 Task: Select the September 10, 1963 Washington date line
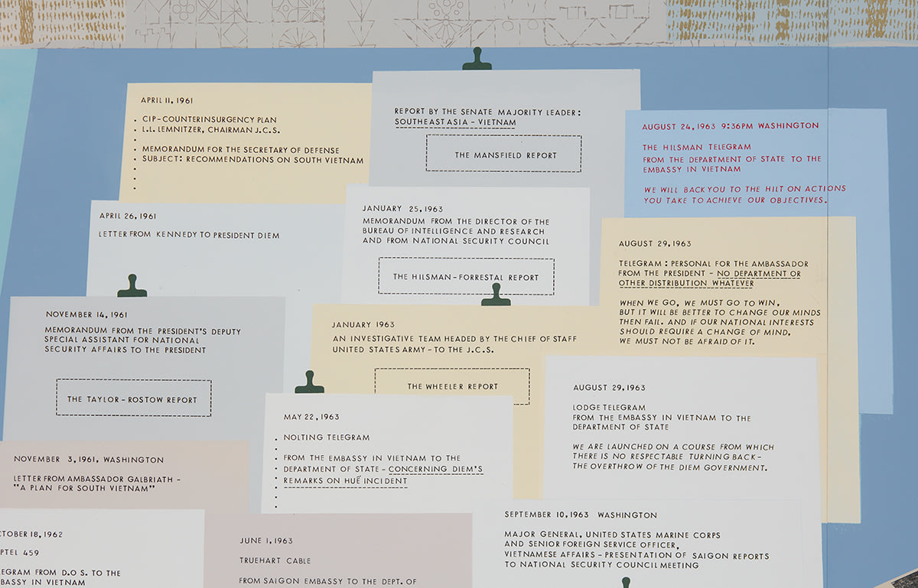pyautogui.click(x=580, y=515)
